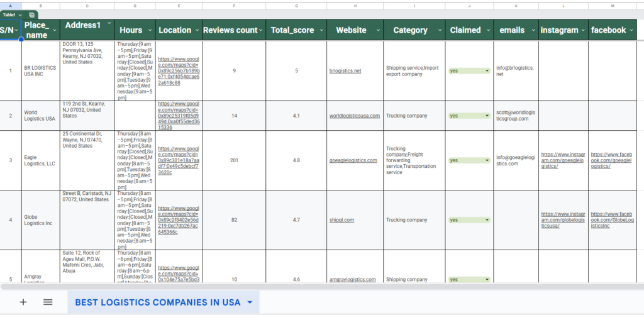Select the column A header
Screen dimensions: 644x315
pyautogui.click(x=11, y=6)
